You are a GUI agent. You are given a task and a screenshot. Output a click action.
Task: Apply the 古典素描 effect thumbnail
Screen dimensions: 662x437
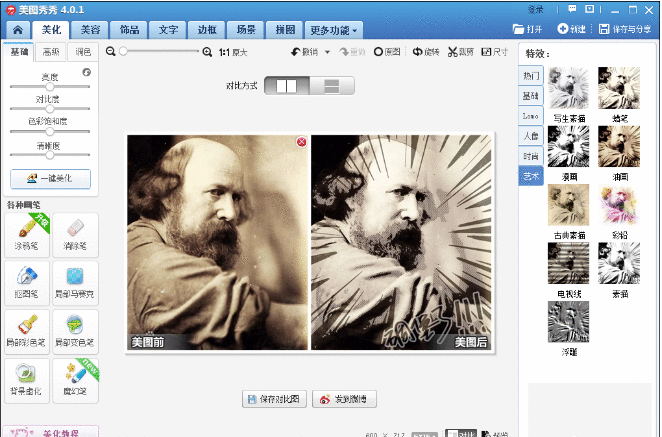[x=568, y=205]
